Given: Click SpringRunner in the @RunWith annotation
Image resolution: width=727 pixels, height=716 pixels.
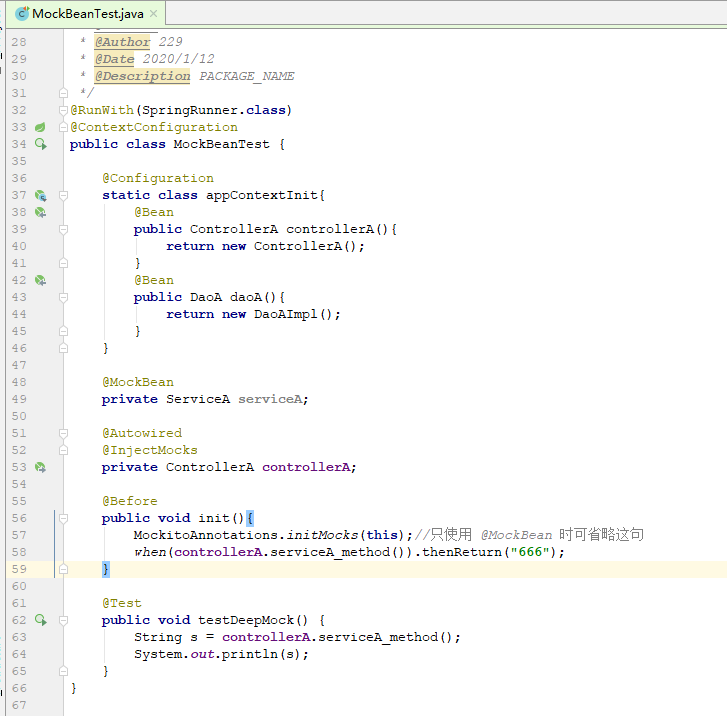Looking at the screenshot, I should click(x=190, y=110).
